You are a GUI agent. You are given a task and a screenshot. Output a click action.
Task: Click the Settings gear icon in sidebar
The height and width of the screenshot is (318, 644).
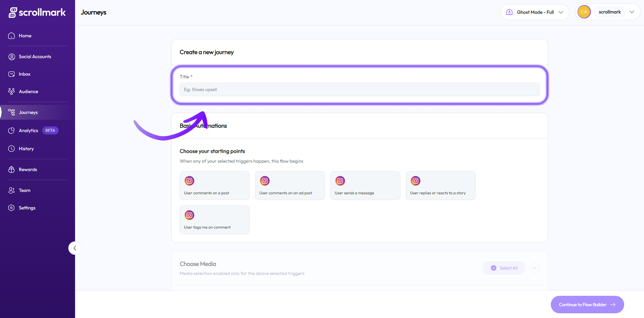[x=11, y=208]
